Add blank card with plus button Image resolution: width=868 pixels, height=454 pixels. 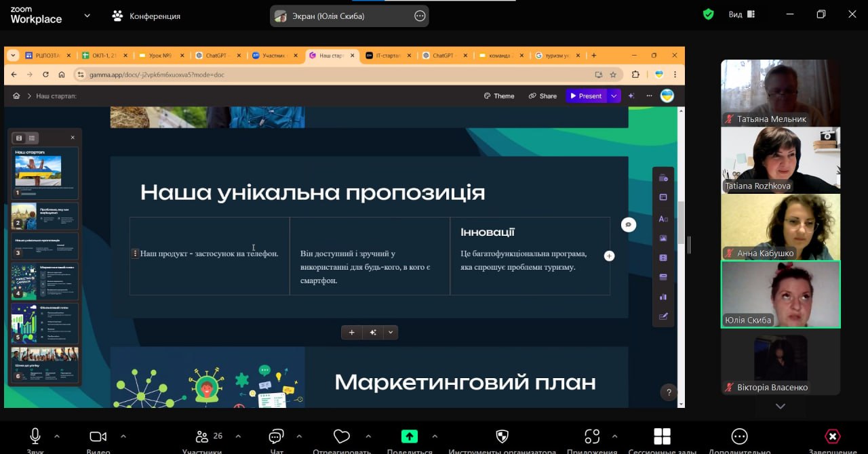(351, 332)
